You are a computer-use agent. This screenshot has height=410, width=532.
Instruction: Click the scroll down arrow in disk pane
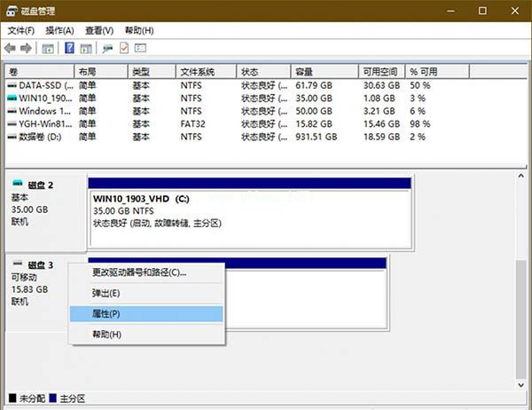pyautogui.click(x=520, y=385)
